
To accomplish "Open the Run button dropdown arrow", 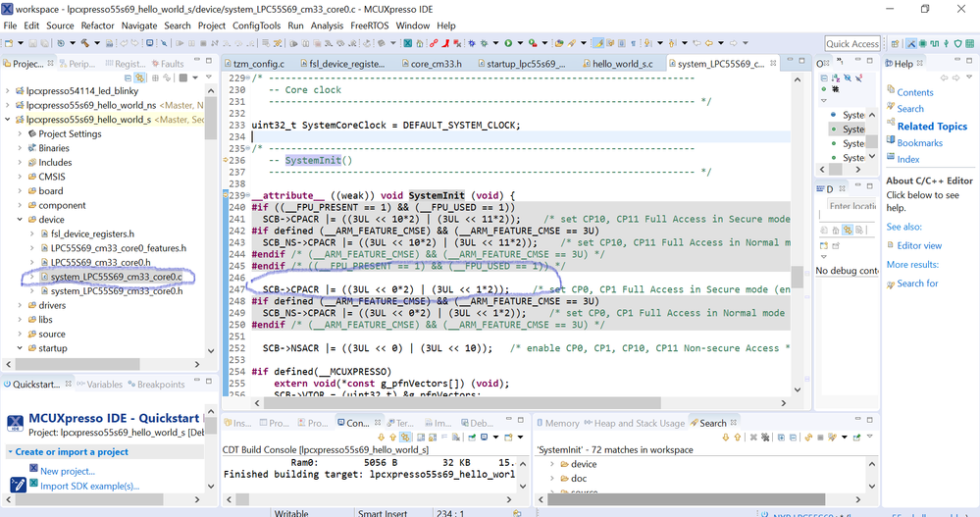I will 520,43.
